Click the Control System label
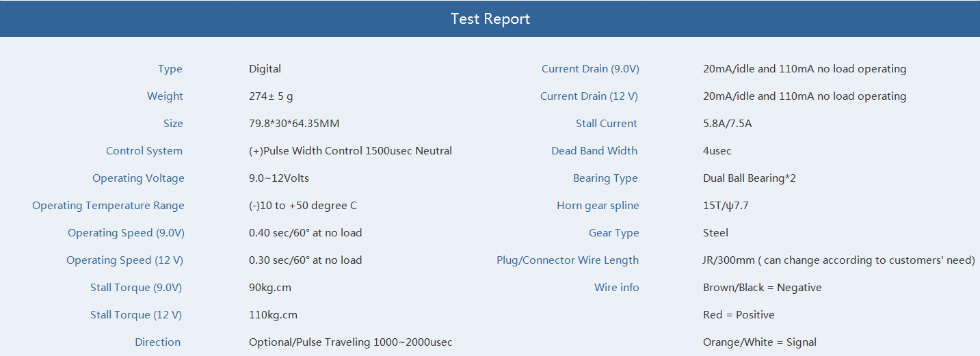Image resolution: width=980 pixels, height=356 pixels. point(144,151)
